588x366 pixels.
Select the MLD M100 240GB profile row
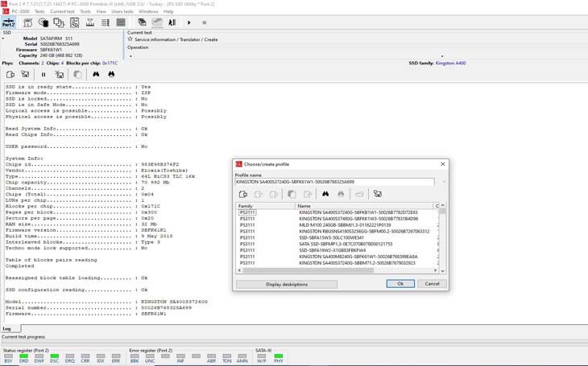345,225
